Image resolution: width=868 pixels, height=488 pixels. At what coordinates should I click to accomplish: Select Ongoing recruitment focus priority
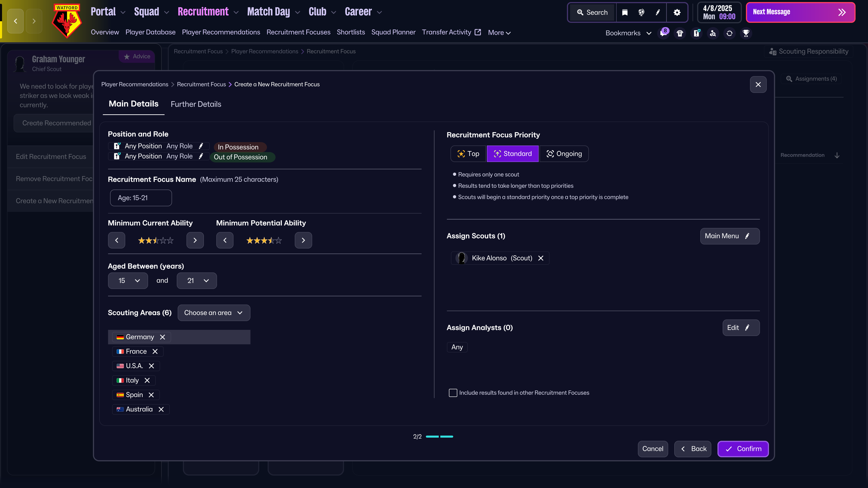tap(564, 154)
